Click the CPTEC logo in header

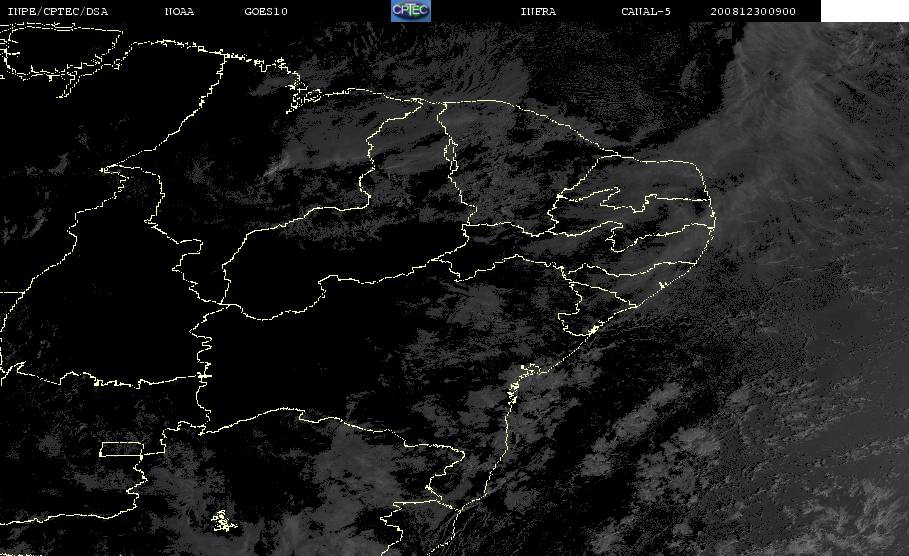click(411, 10)
